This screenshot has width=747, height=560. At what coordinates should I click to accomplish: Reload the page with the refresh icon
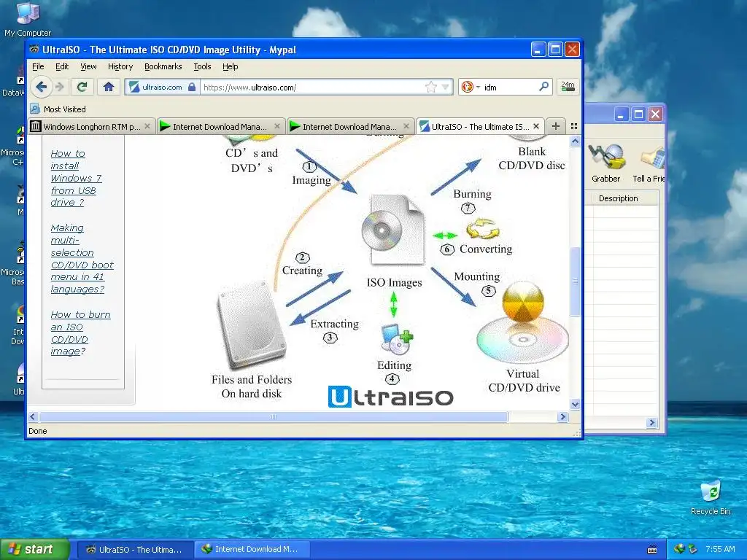pyautogui.click(x=82, y=87)
